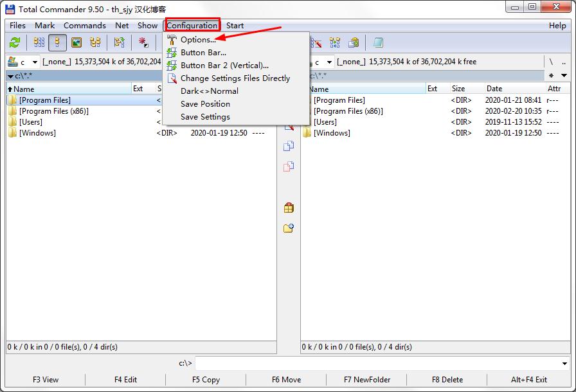This screenshot has height=392, width=576.
Task: Open the Net menu
Action: click(x=122, y=25)
